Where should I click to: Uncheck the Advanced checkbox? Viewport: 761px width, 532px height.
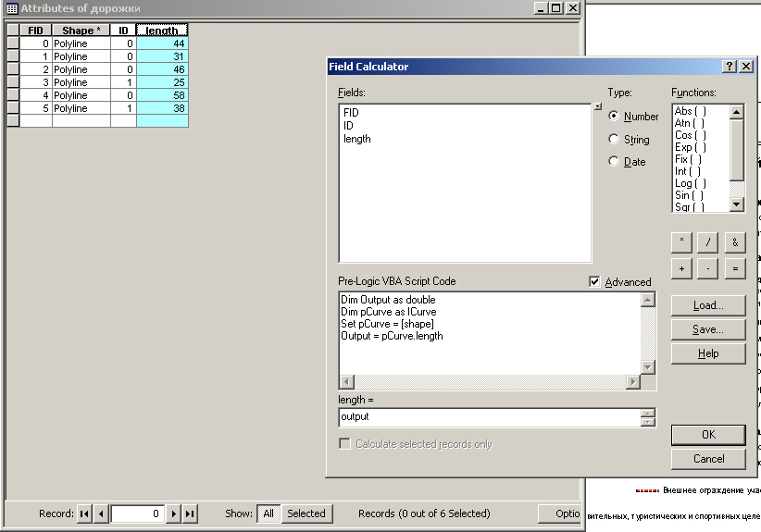(x=594, y=282)
